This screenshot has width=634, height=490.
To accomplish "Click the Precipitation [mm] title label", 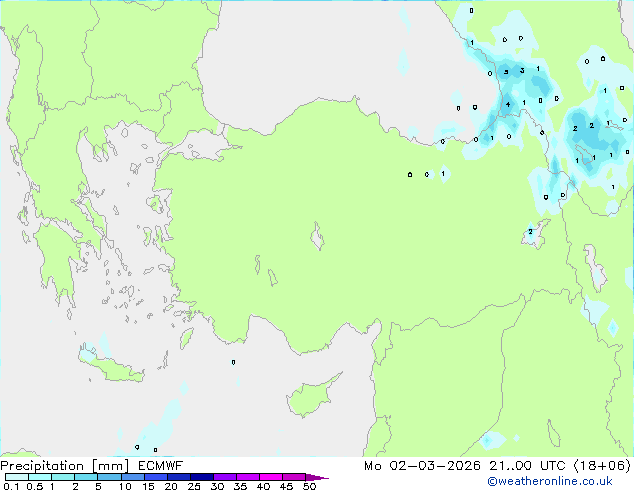I will tap(65, 466).
